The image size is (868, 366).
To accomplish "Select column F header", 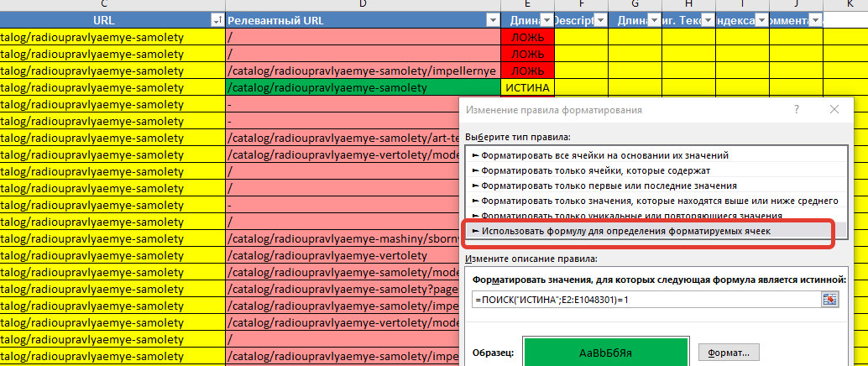I will tap(581, 4).
